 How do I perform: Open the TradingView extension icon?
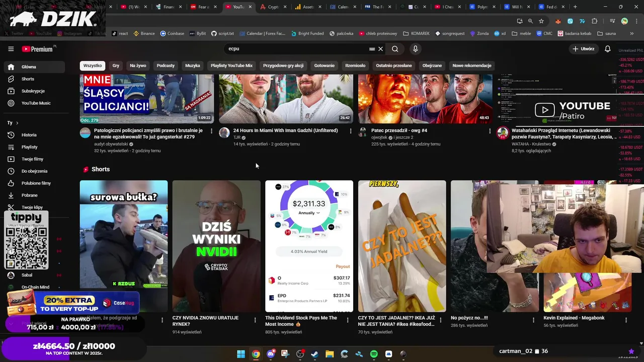582,21
